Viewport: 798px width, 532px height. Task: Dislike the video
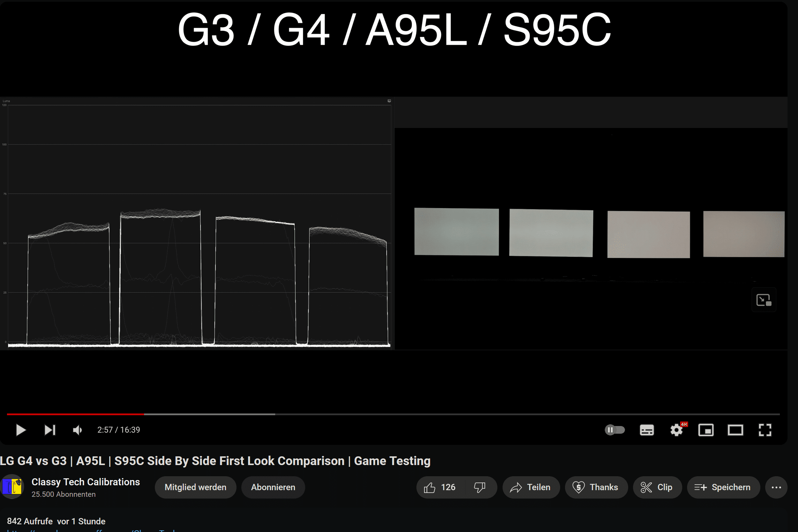click(480, 487)
